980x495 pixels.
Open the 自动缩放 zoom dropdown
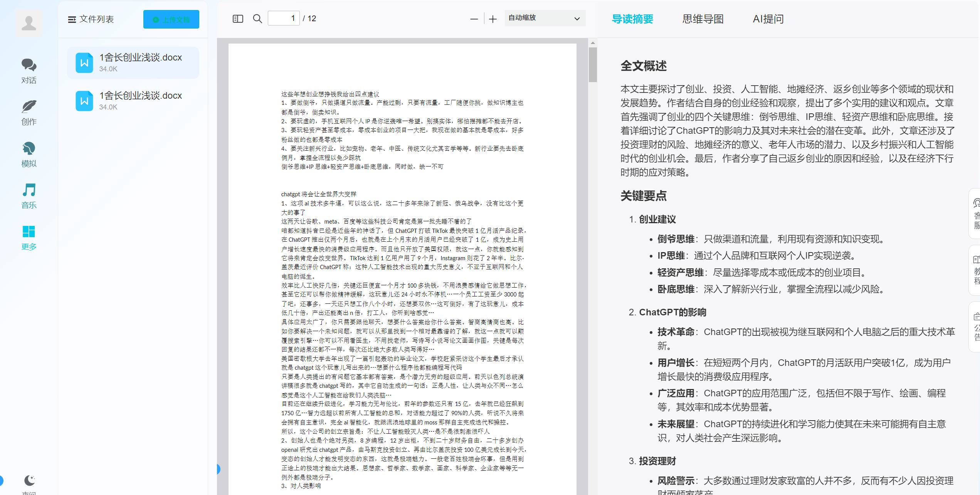click(545, 18)
